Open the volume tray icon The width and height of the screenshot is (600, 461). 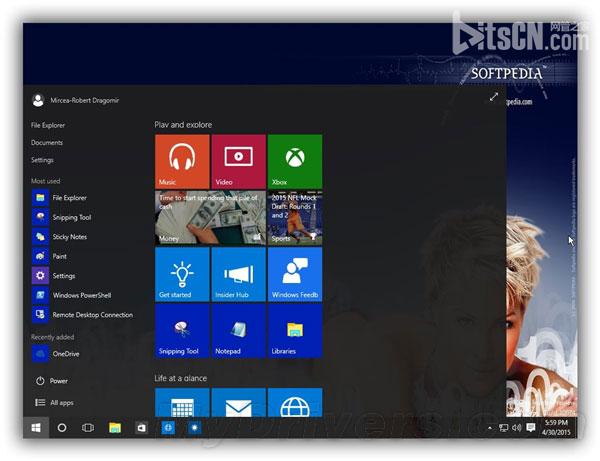517,428
